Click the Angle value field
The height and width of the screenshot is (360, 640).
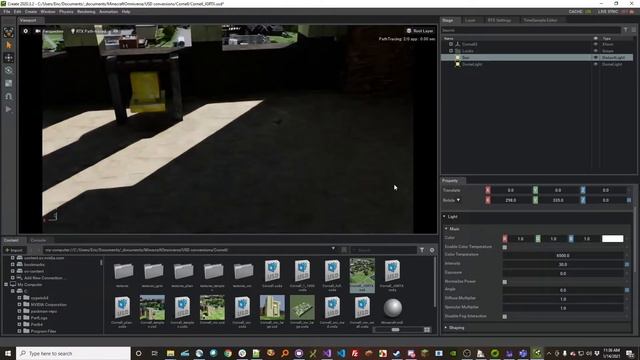pos(563,290)
